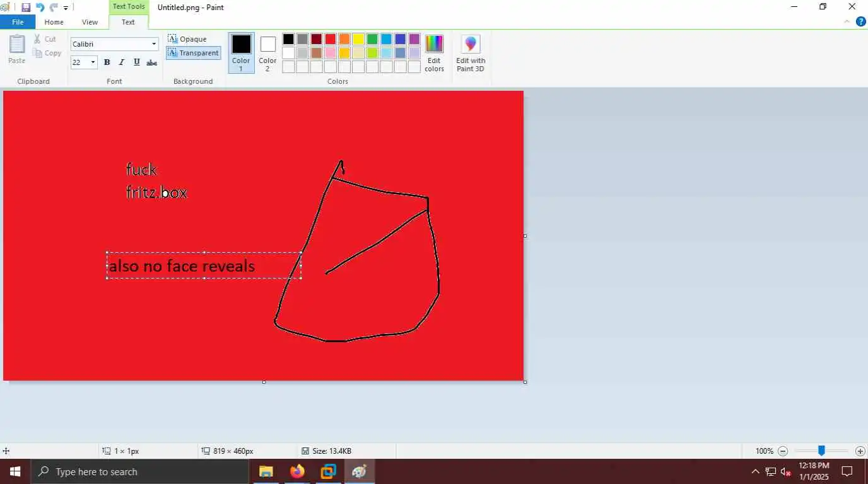This screenshot has height=484, width=868.
Task: Pick the pink color swatch
Action: [331, 53]
